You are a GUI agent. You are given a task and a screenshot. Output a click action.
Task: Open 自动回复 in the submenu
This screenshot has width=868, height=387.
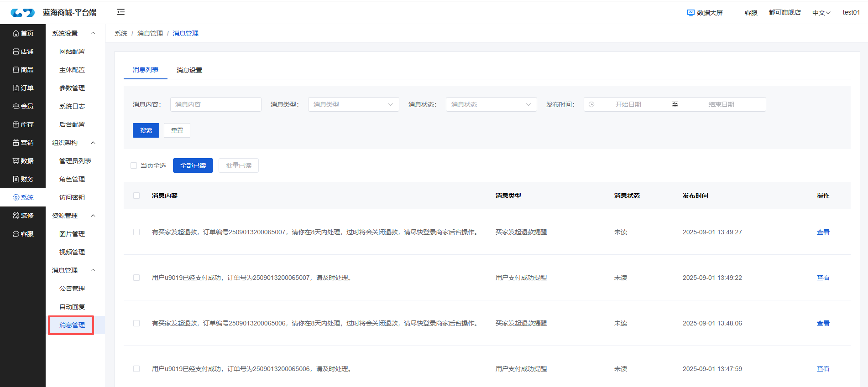[x=72, y=307]
